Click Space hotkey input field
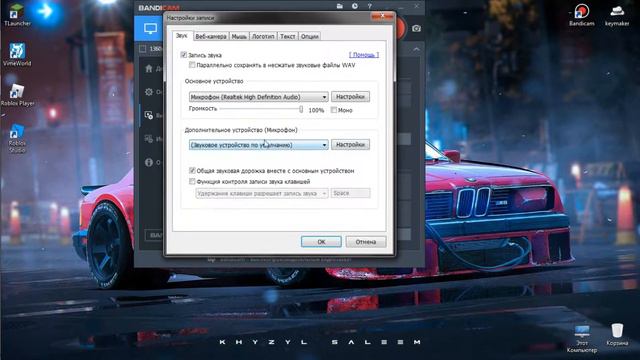Image resolution: width=640 pixels, height=360 pixels. pyautogui.click(x=350, y=193)
